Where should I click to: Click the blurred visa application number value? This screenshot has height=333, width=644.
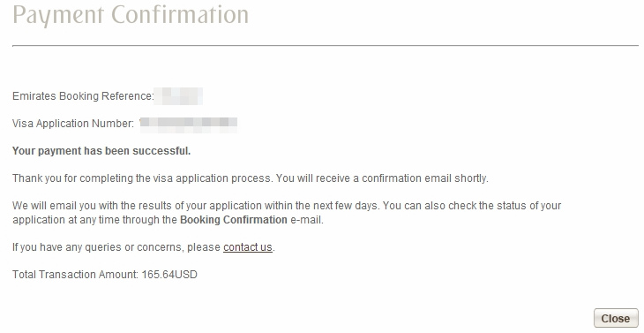[189, 124]
